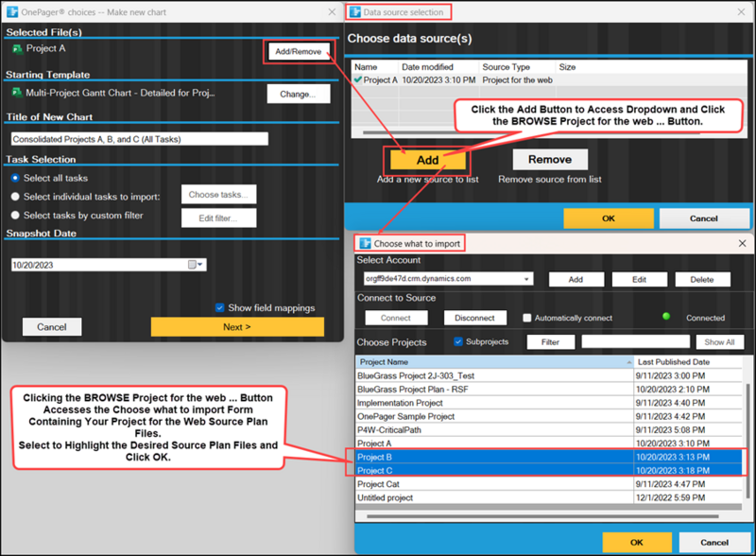Close the Choose what to import dialog
Image resolution: width=756 pixels, height=556 pixels.
click(743, 243)
